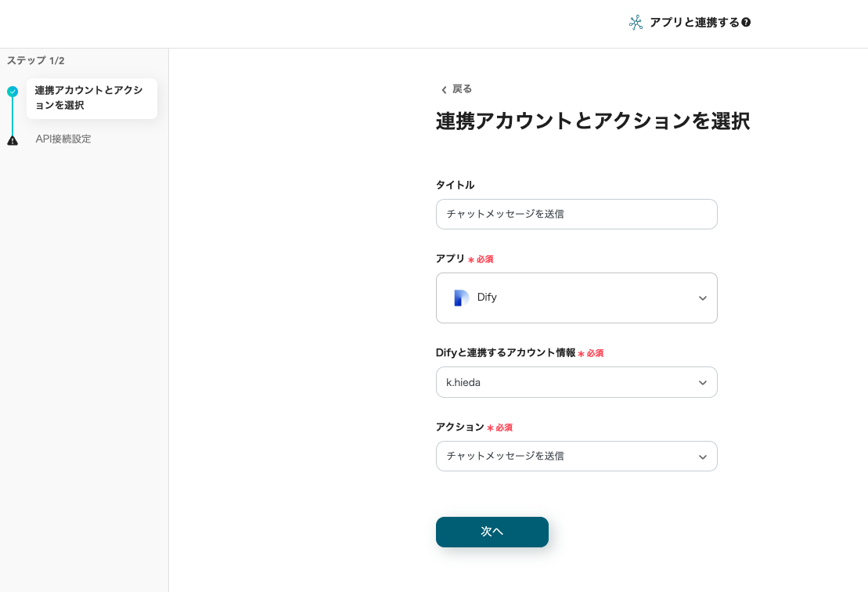Image resolution: width=868 pixels, height=592 pixels.
Task: Click the large main page heading
Action: click(x=592, y=121)
